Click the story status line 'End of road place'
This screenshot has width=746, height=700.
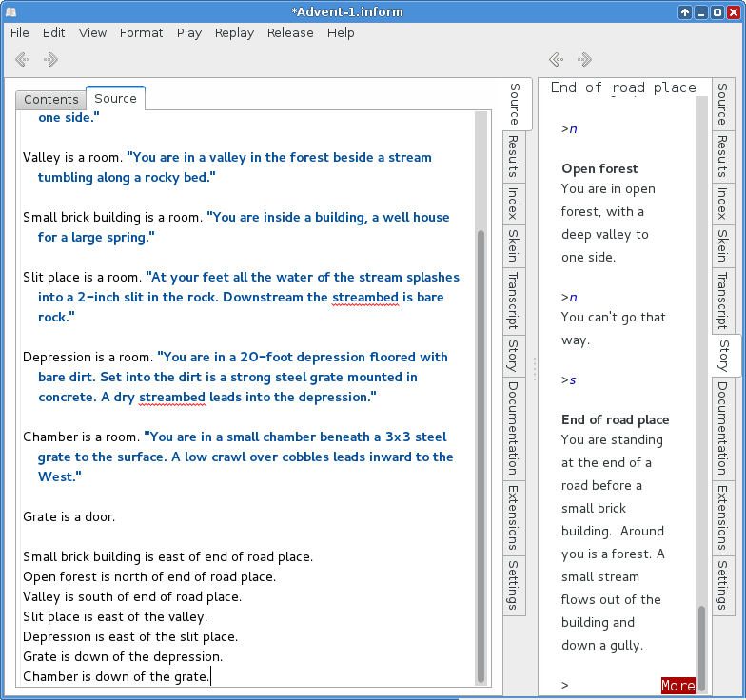[x=623, y=87]
